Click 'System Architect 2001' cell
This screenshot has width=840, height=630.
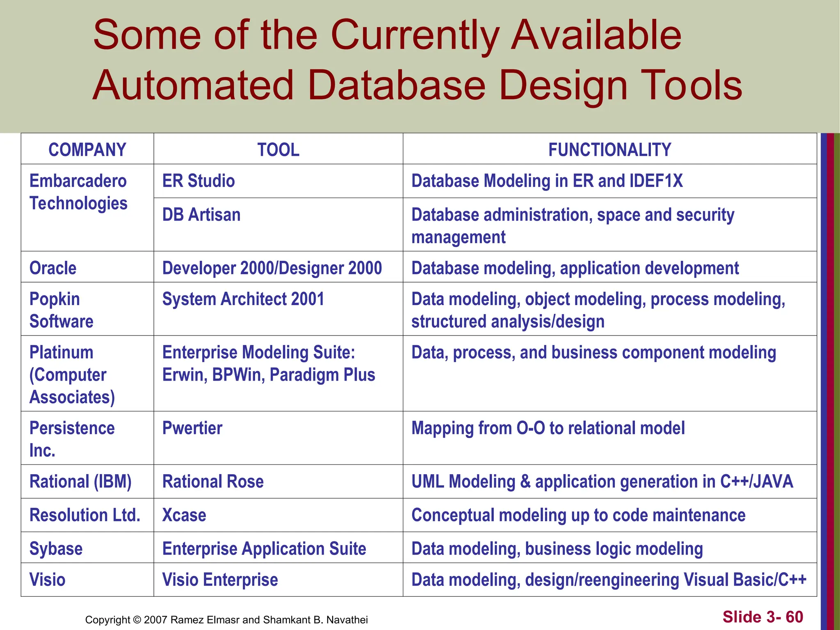tap(278, 309)
